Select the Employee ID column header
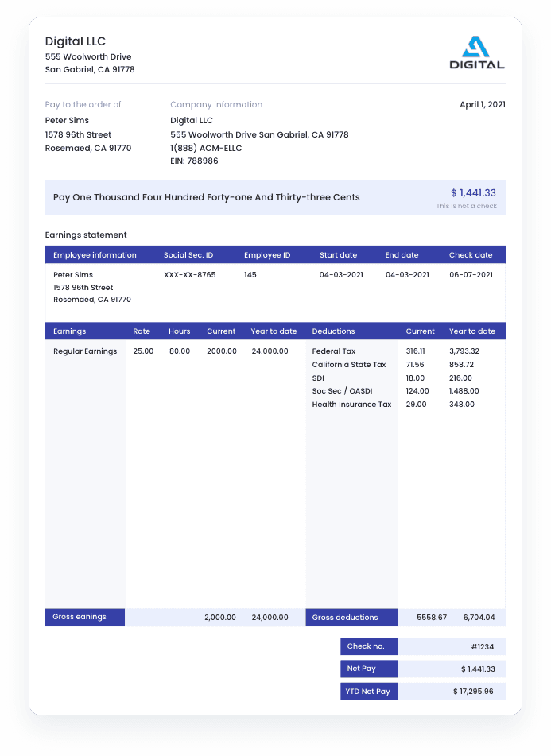The image size is (551, 756). (x=267, y=255)
